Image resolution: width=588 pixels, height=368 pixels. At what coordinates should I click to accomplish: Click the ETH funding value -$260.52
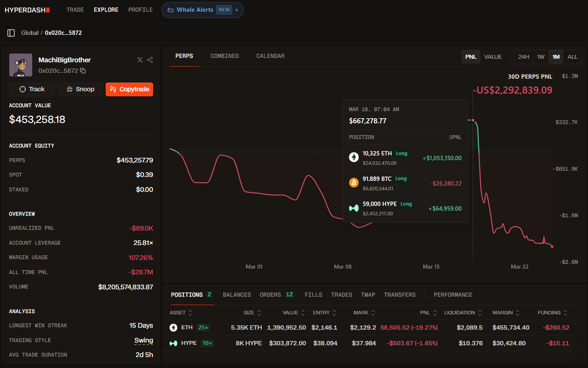coord(556,328)
